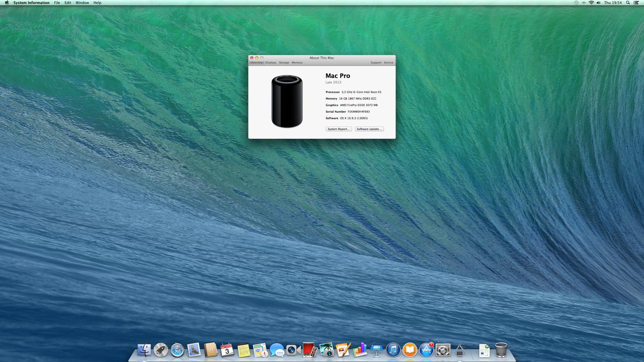Open the System Information application menu
The height and width of the screenshot is (362, 644).
pyautogui.click(x=31, y=3)
